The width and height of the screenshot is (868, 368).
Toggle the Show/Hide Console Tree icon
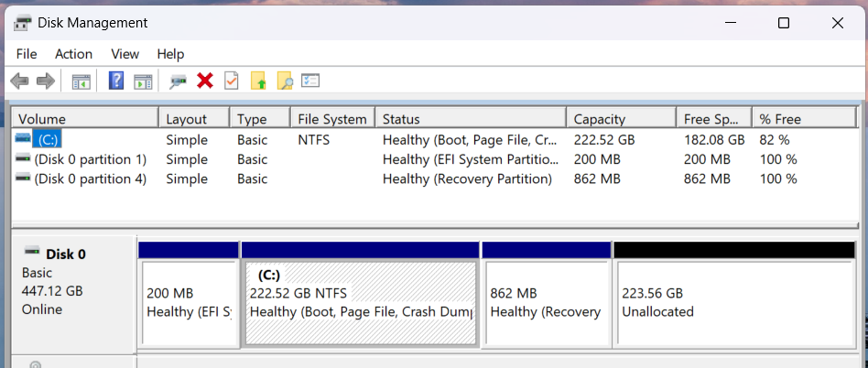point(81,81)
